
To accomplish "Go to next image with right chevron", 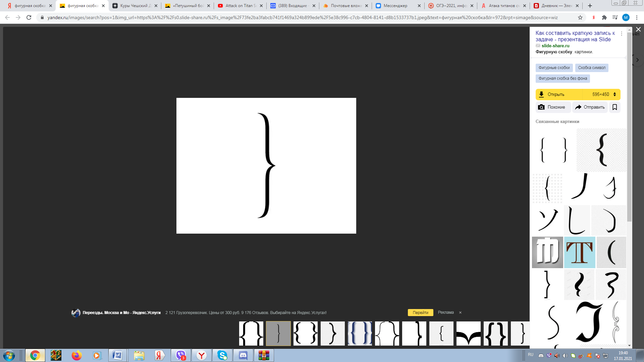I will coord(637,60).
